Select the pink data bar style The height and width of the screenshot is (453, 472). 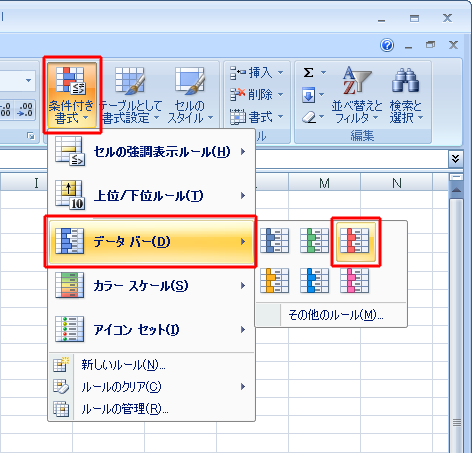pos(354,281)
